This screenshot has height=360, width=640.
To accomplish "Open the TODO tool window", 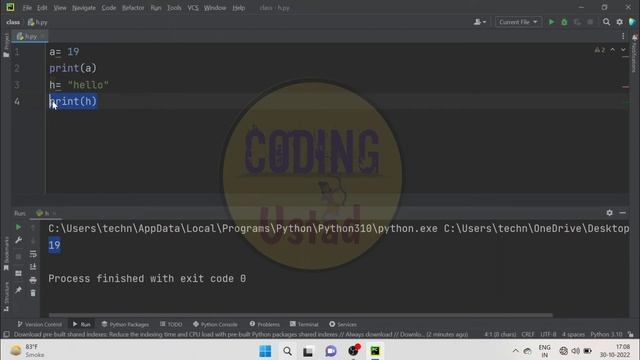I will [171, 324].
